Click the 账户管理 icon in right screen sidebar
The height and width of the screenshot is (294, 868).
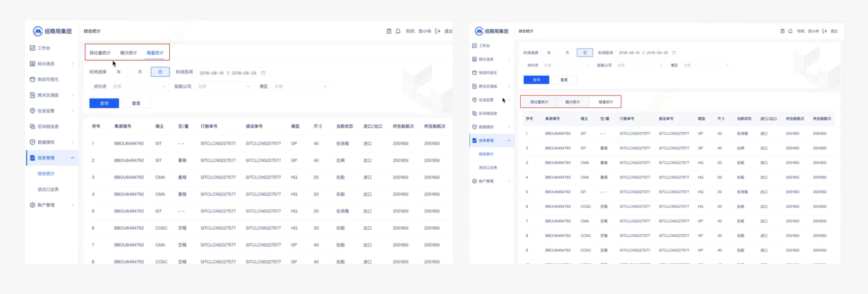point(474,181)
